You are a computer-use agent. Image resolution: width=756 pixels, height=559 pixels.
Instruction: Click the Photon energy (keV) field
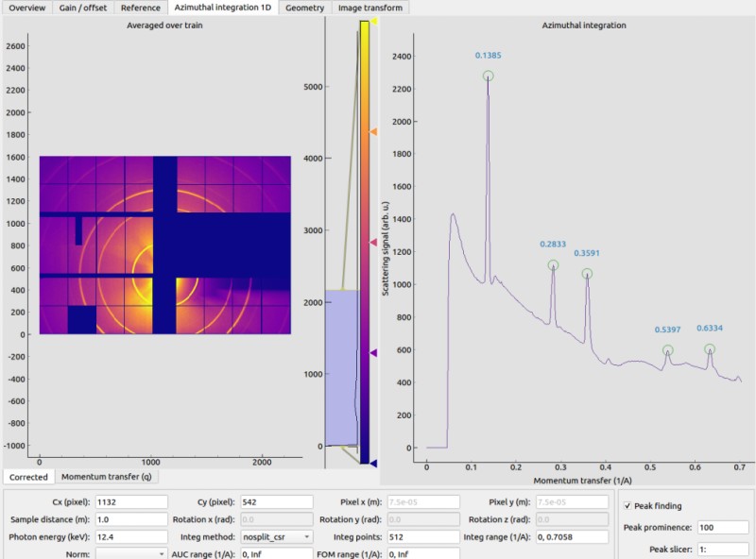pos(131,537)
